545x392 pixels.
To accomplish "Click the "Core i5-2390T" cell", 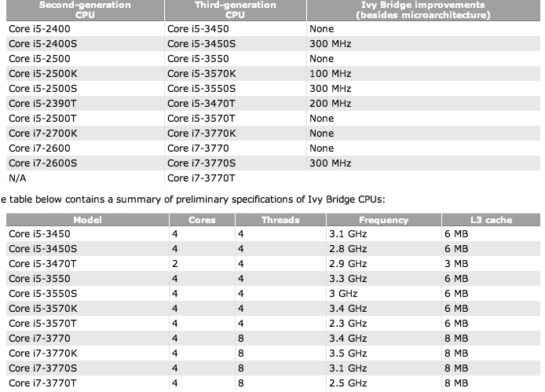I will point(42,104).
